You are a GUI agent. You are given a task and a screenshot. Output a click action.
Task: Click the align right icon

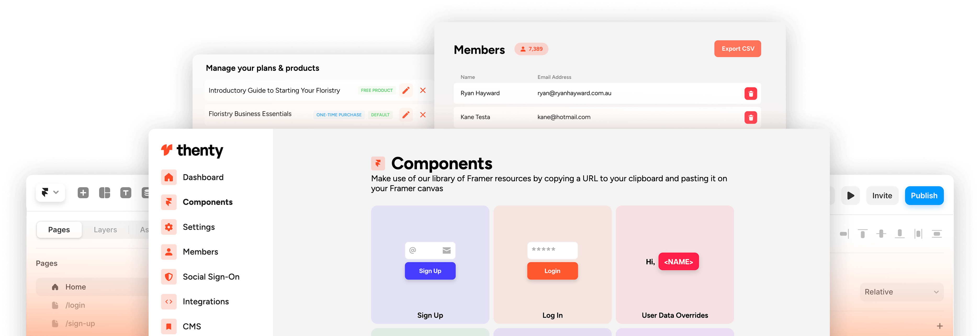click(844, 234)
